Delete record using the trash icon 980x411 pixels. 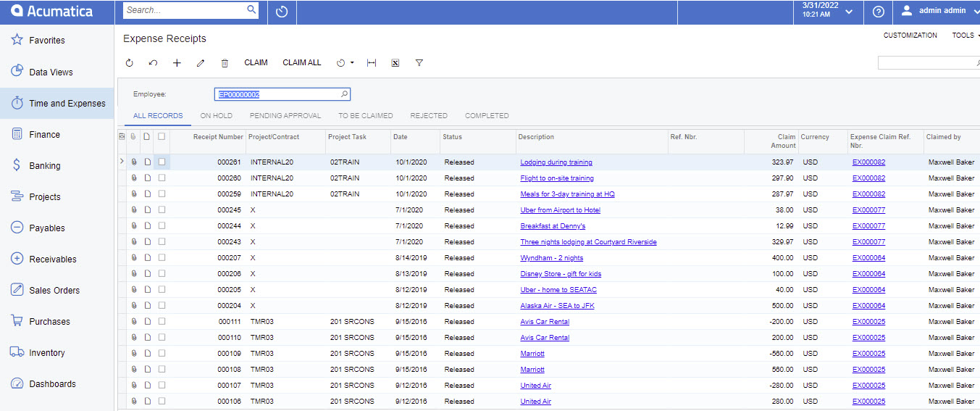225,63
